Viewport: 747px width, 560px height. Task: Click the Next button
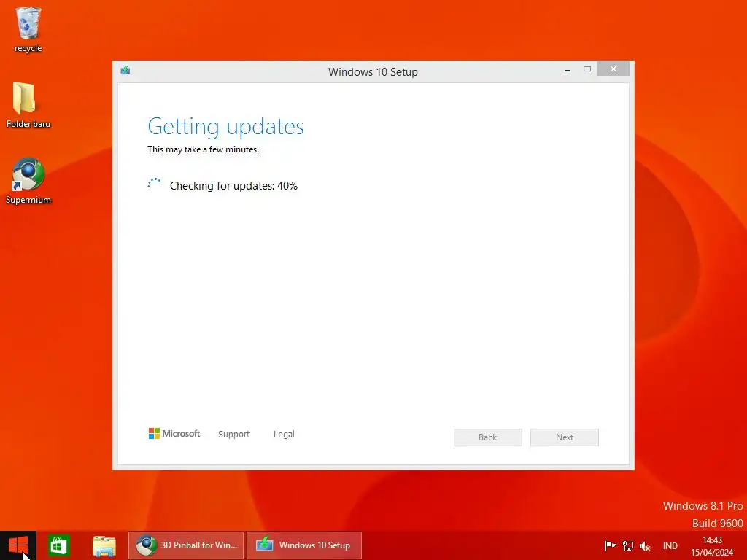pyautogui.click(x=565, y=437)
